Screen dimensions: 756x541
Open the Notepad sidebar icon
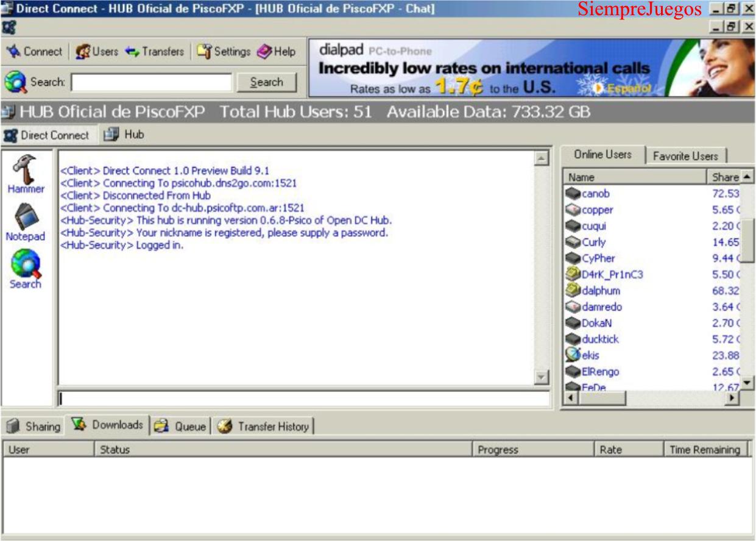pos(26,222)
